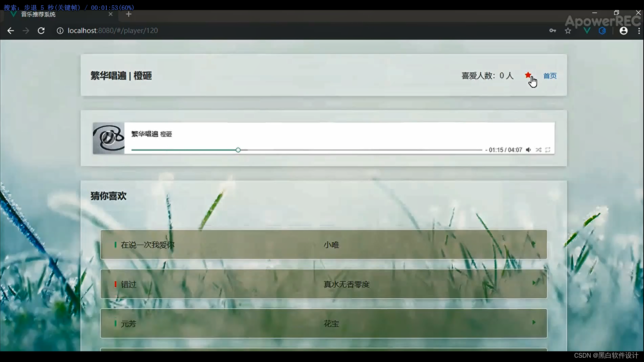
Task: Click the artist name 小唯
Action: coord(331,245)
